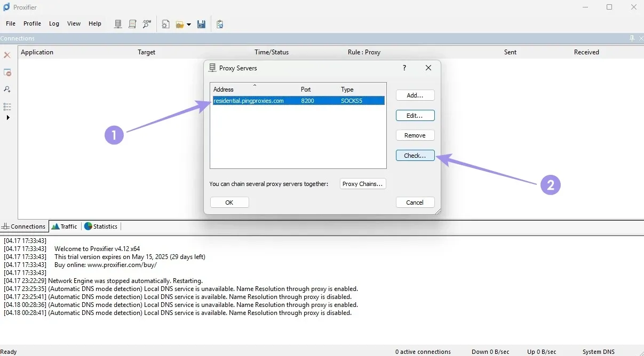Open the Proxy Servers toolbar icon

pos(118,24)
